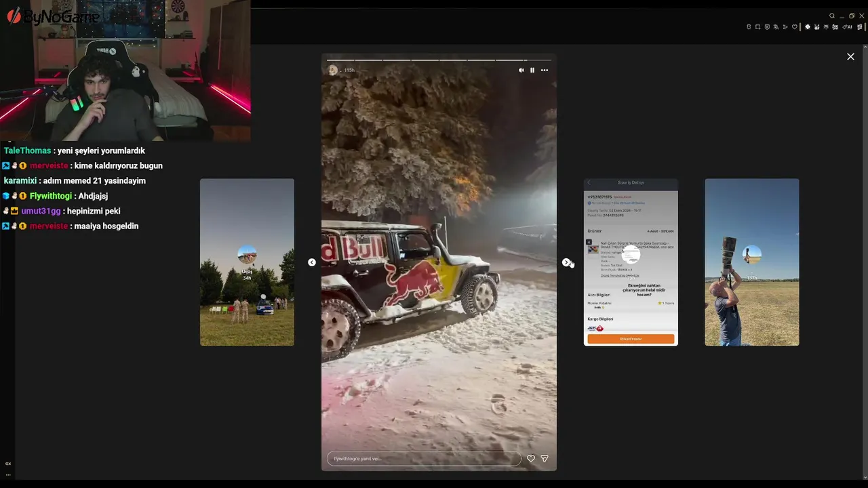Go back to the previous story
868x488 pixels.
312,262
